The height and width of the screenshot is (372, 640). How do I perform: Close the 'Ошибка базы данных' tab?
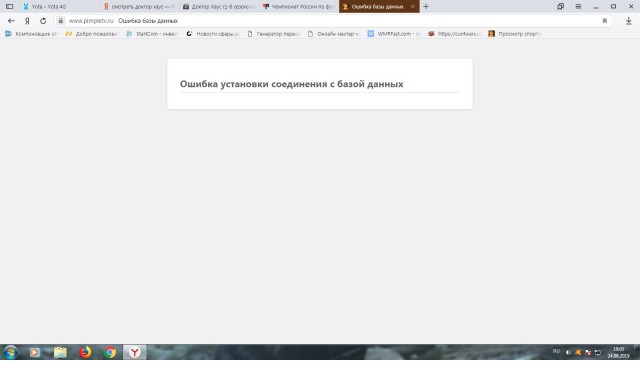(413, 7)
